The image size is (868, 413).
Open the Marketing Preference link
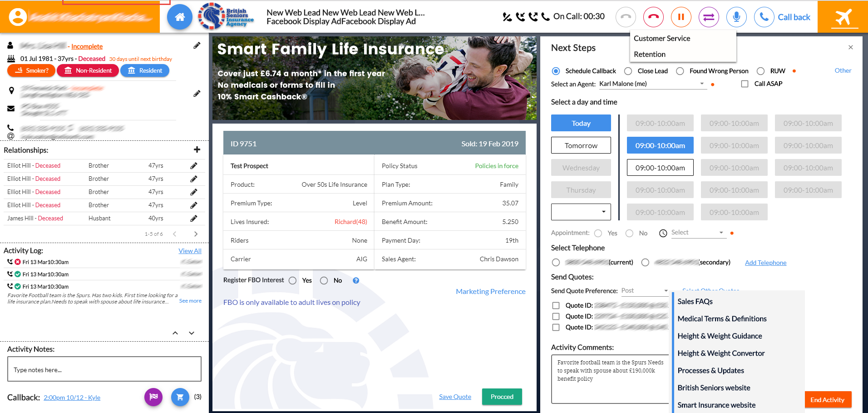[x=490, y=292]
